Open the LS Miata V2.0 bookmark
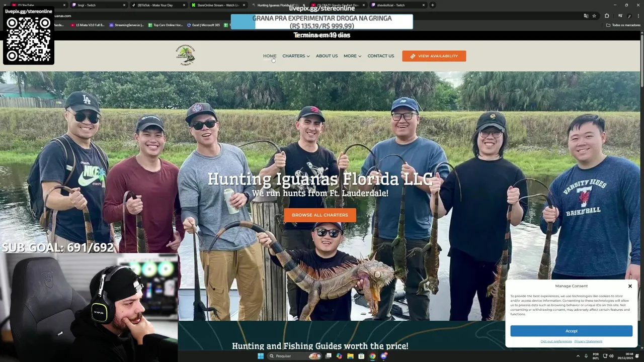Image resolution: width=644 pixels, height=362 pixels. point(88,25)
